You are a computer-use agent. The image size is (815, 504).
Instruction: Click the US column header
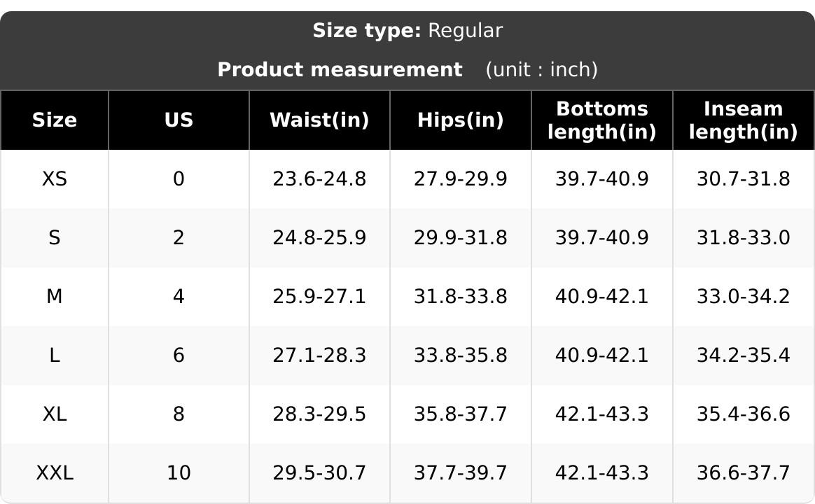179,120
